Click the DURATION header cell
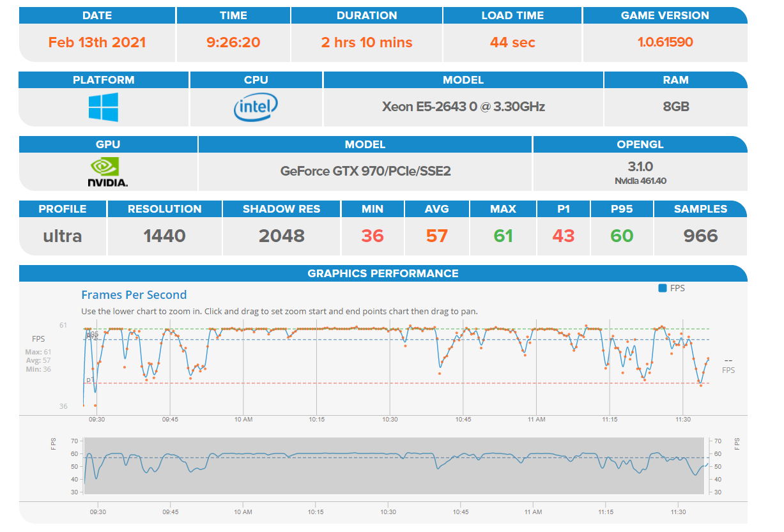The height and width of the screenshot is (532, 784). pyautogui.click(x=367, y=15)
